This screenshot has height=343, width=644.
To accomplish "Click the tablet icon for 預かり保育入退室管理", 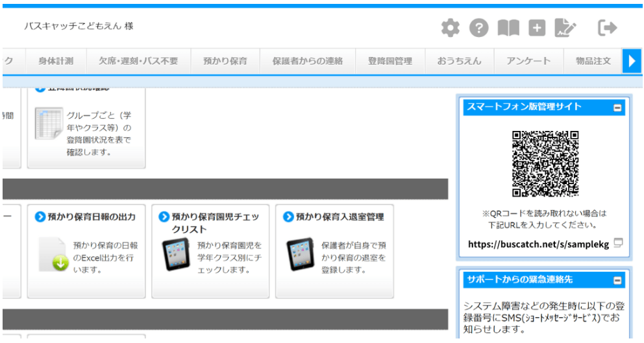I will point(299,254).
